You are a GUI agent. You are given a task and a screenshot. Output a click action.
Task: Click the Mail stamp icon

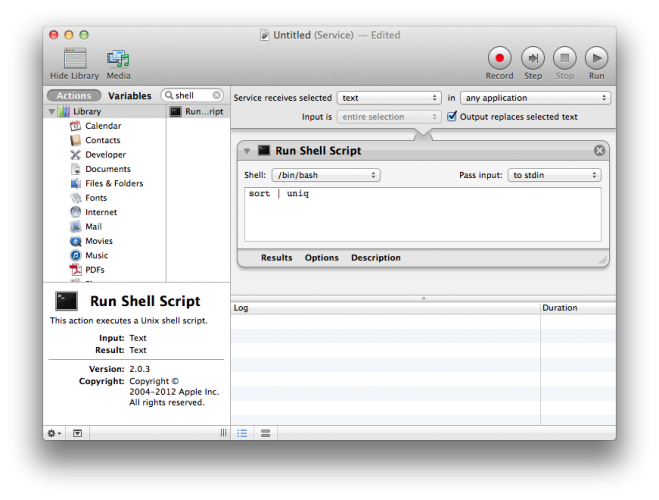pyautogui.click(x=76, y=227)
